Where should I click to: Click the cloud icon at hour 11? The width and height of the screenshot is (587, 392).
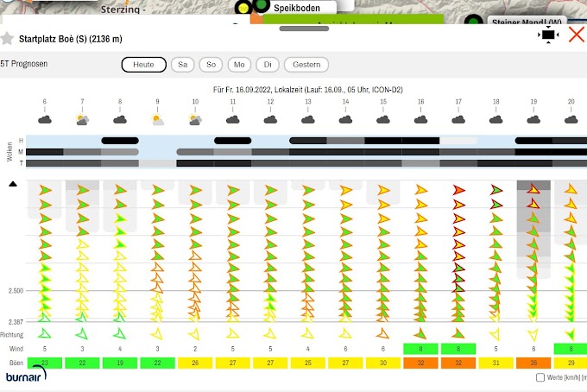(233, 120)
